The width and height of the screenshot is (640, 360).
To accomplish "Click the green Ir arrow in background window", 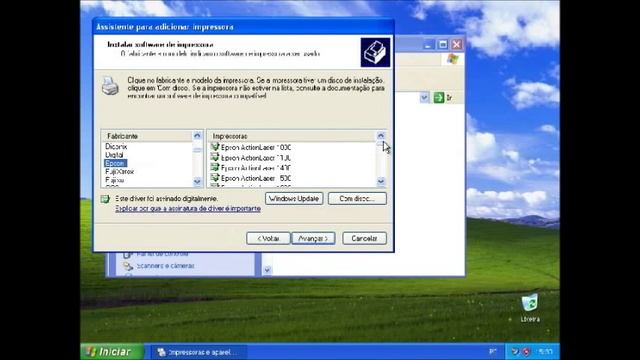I will point(438,98).
